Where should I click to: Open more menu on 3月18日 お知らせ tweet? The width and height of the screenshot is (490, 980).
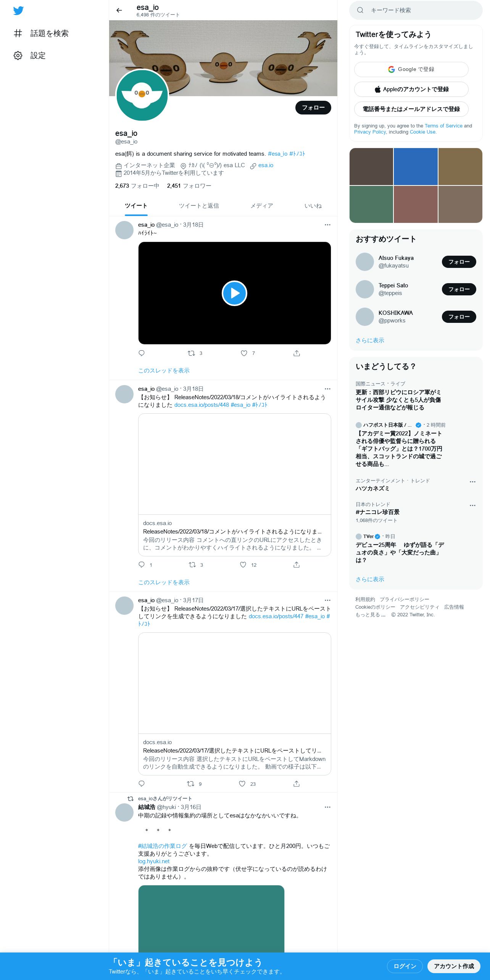point(327,389)
